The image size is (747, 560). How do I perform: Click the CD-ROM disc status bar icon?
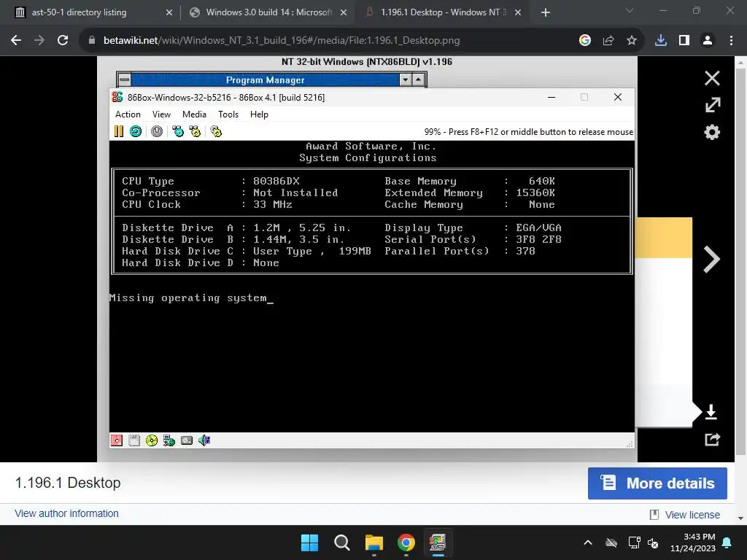(152, 440)
